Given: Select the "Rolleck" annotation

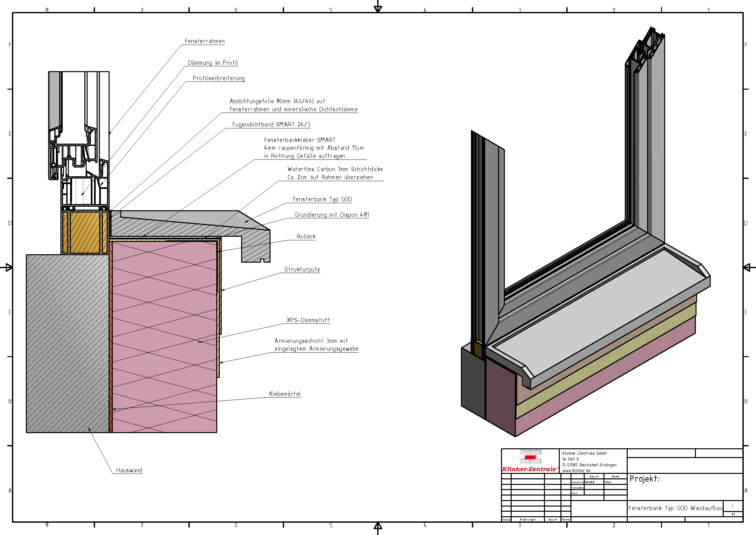Looking at the screenshot, I should click(x=306, y=236).
